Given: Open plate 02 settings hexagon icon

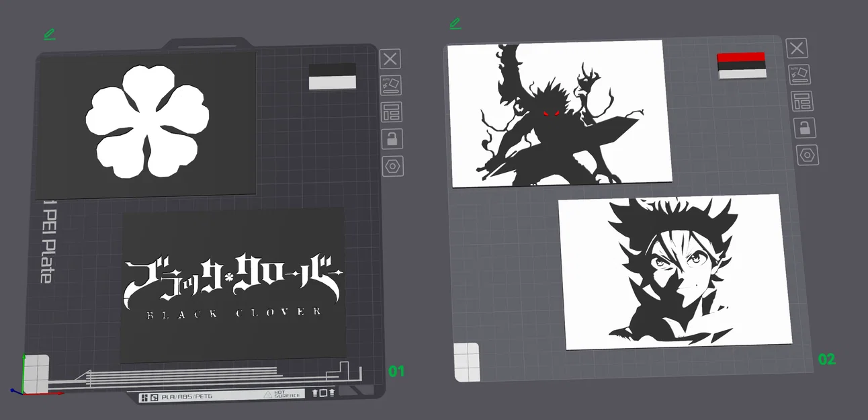Looking at the screenshot, I should tap(808, 155).
